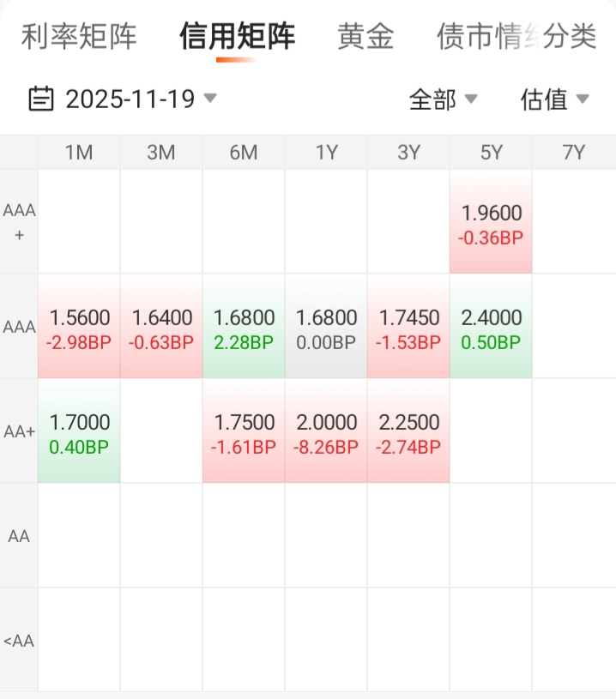Select the AAA 6M cell with 2.28BP

tap(244, 327)
